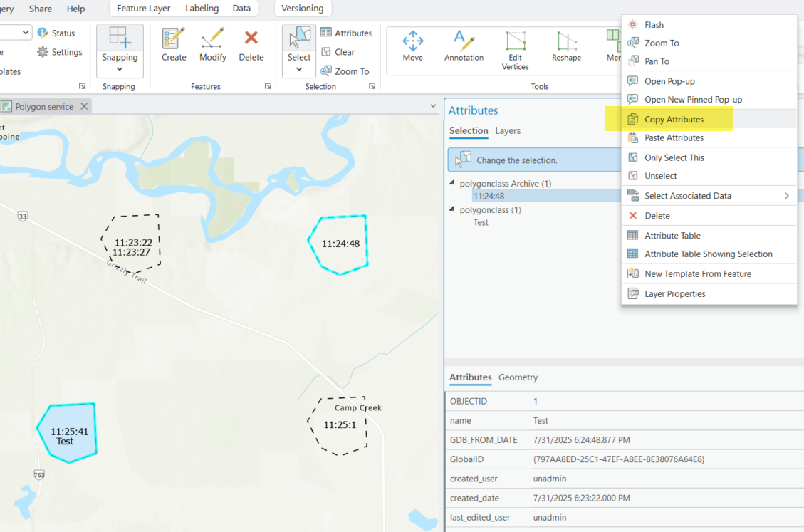Open the Data ribbon tab
The height and width of the screenshot is (532, 804).
pyautogui.click(x=241, y=9)
